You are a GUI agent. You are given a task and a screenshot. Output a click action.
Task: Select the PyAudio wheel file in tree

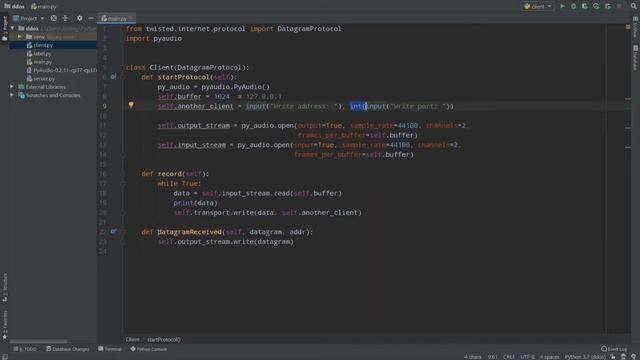[61, 70]
